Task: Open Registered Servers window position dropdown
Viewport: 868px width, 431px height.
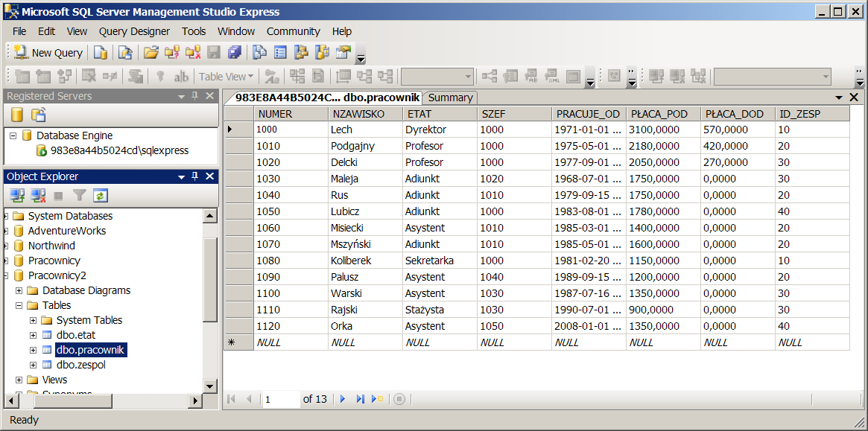Action: [181, 97]
